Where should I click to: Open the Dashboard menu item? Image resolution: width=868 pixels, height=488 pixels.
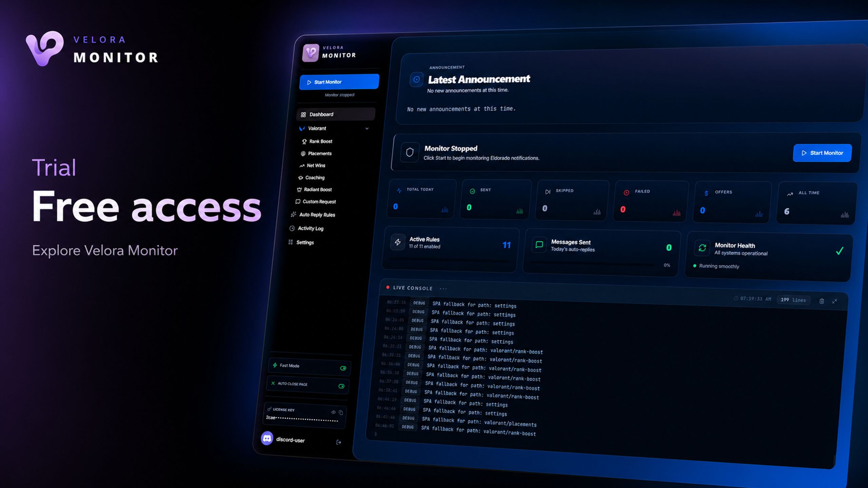pos(336,114)
